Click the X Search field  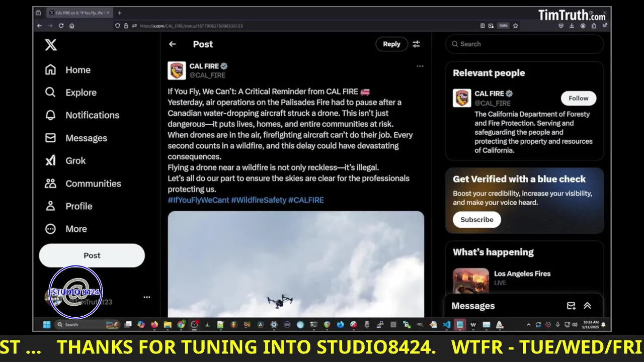(x=524, y=44)
